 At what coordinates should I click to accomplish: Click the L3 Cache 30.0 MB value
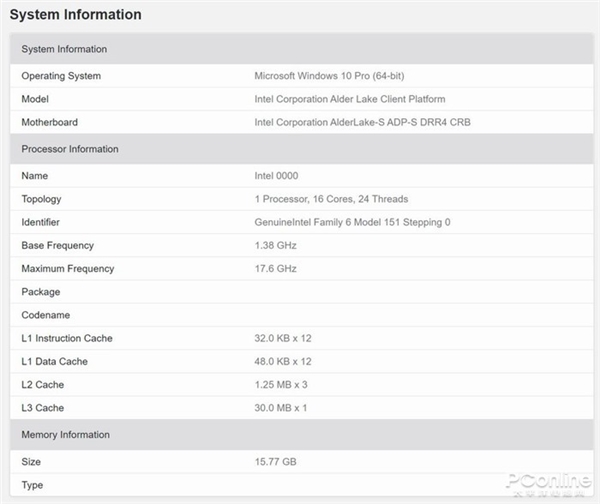pos(281,408)
